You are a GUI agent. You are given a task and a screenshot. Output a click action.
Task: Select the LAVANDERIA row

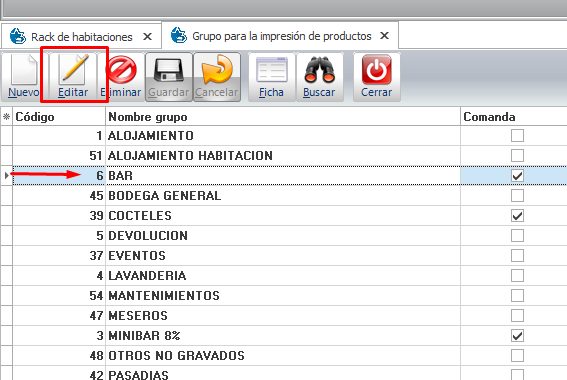(x=283, y=276)
